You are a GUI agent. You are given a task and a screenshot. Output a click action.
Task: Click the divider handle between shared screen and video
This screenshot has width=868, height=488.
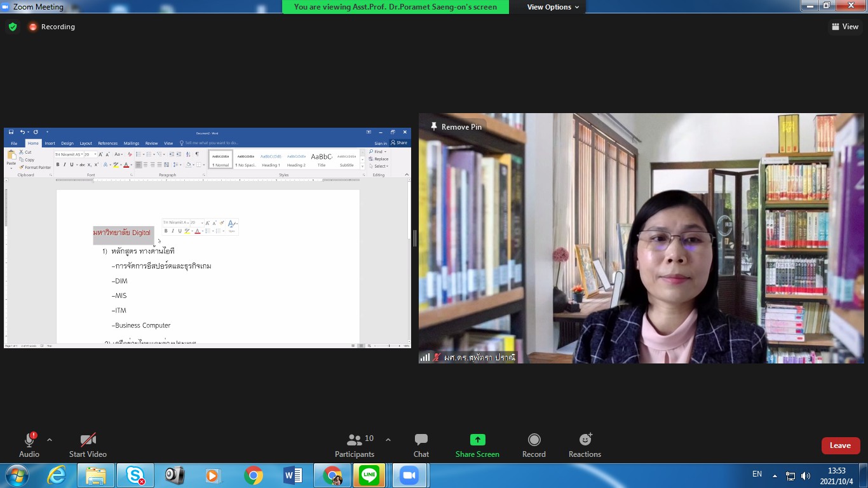pyautogui.click(x=415, y=238)
